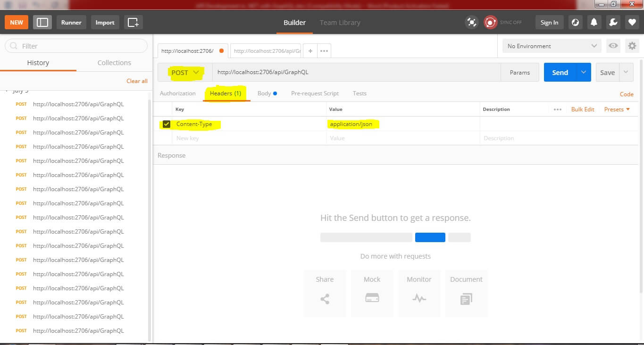Viewport: 644px width, 345px height.
Task: Click the Clear all history link
Action: click(137, 81)
